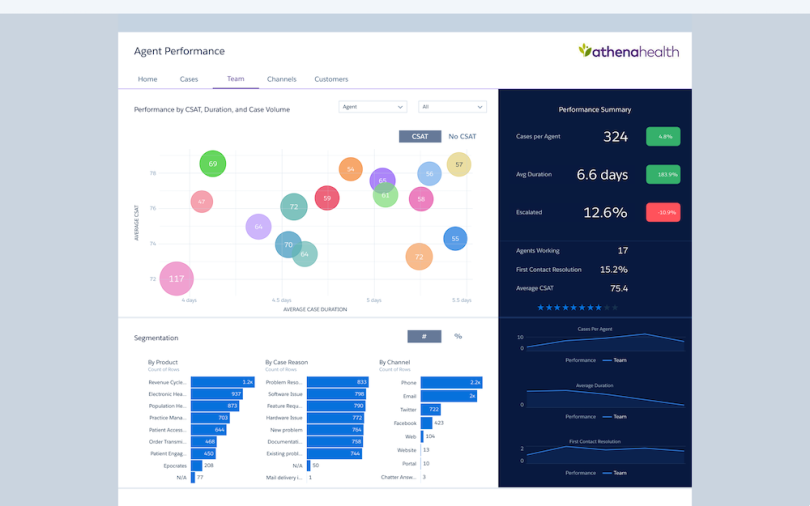Click the By Case Reason chart title
The height and width of the screenshot is (506, 810).
287,362
